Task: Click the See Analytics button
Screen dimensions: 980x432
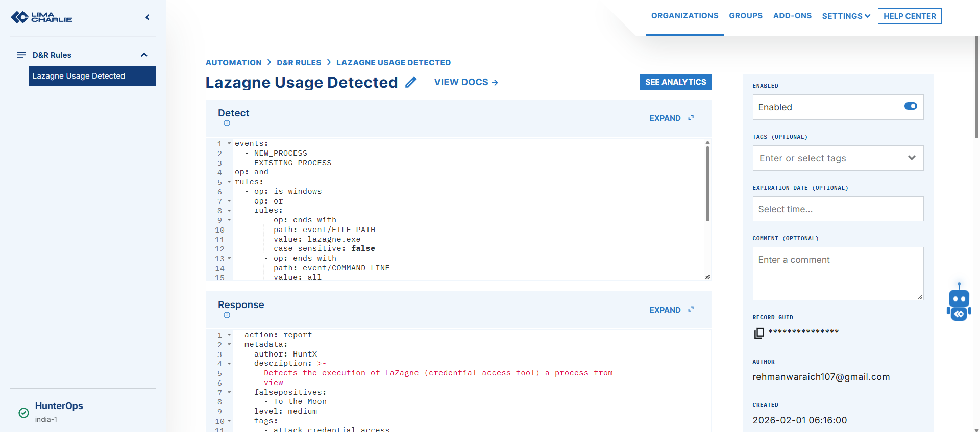Action: tap(675, 82)
